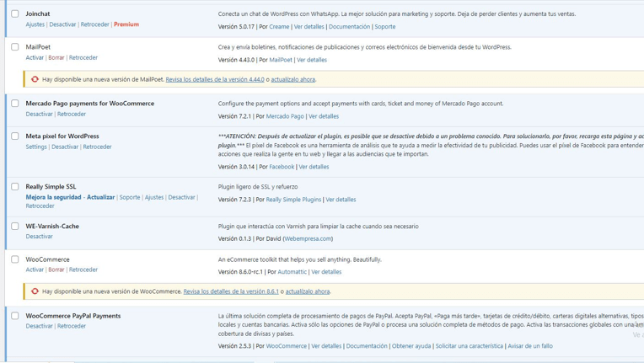Toggle the Meta pixel for WordPress checkbox
The image size is (644, 363).
(x=15, y=136)
